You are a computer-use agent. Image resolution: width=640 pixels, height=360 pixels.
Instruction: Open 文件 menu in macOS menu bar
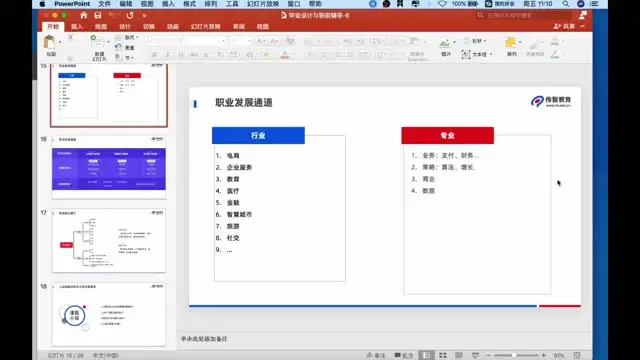click(x=104, y=4)
